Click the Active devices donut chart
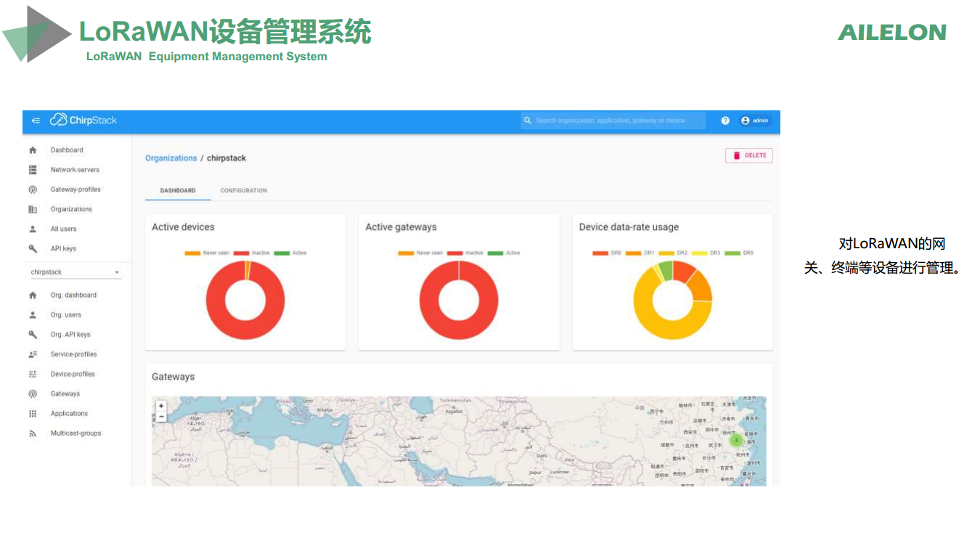The height and width of the screenshot is (551, 980). click(x=245, y=300)
